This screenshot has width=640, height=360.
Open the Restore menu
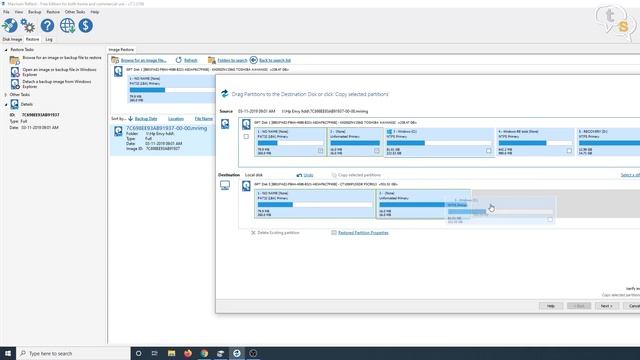[x=53, y=12]
